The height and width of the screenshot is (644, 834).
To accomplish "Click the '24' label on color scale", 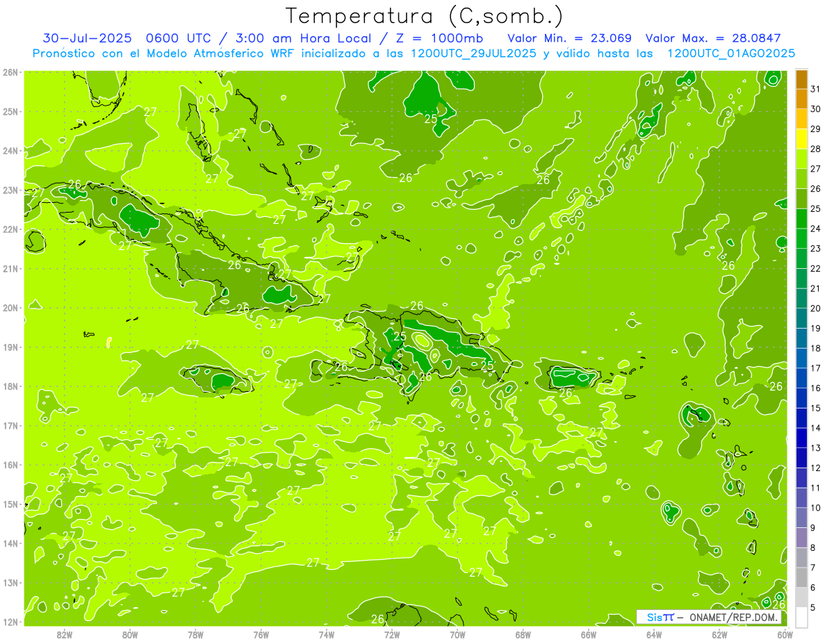I will [x=815, y=229].
